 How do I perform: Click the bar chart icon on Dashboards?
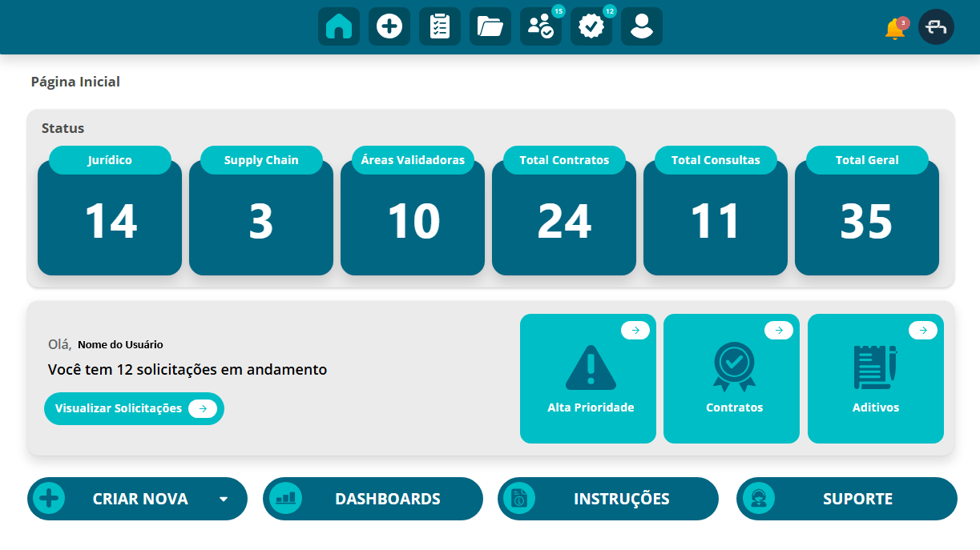pos(285,499)
